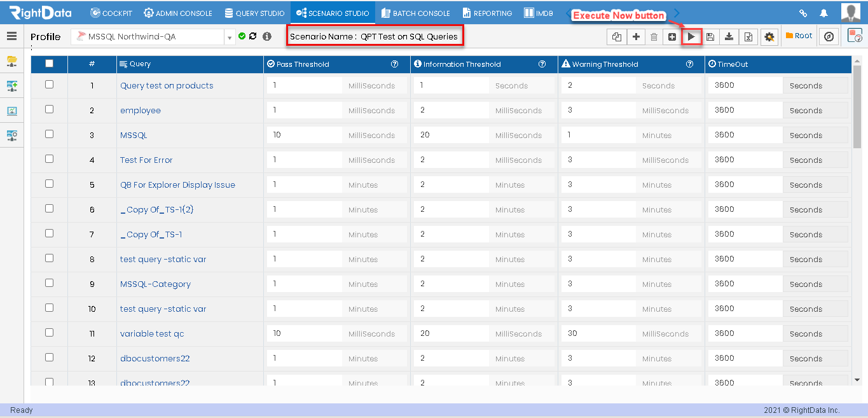Click the save floppy disk icon
This screenshot has width=868, height=418.
coord(710,37)
